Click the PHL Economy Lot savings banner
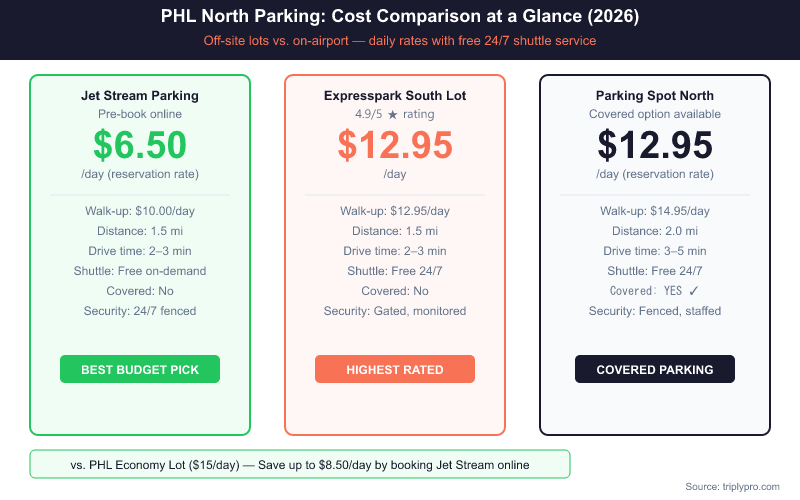Image resolution: width=800 pixels, height=500 pixels. 300,464
